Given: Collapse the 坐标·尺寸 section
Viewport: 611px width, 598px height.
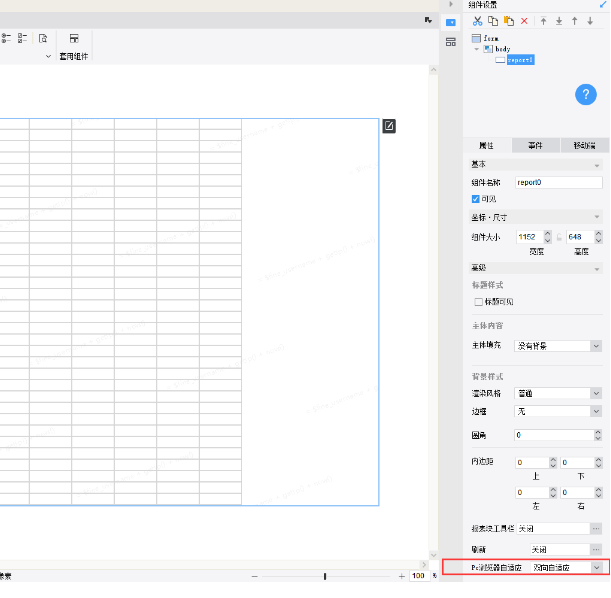Looking at the screenshot, I should point(597,217).
